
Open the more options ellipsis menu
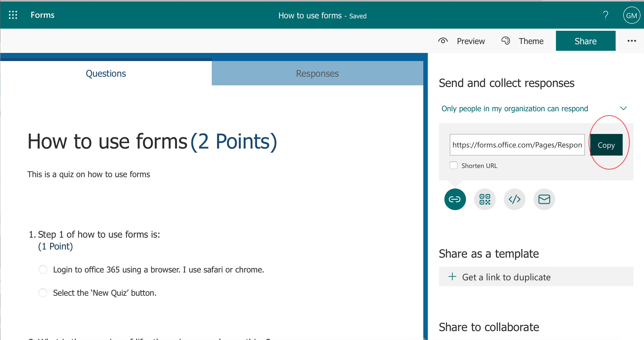[632, 41]
